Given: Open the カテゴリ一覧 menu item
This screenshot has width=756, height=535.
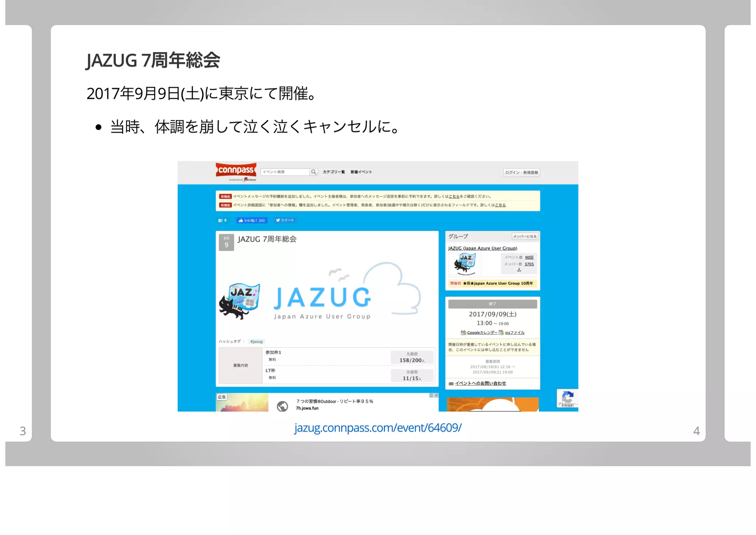Looking at the screenshot, I should point(334,172).
